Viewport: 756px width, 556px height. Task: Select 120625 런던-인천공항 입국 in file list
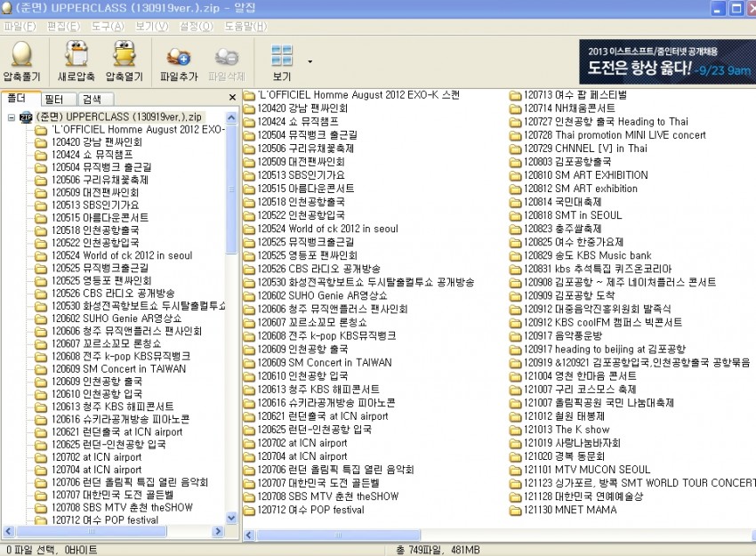(x=314, y=429)
